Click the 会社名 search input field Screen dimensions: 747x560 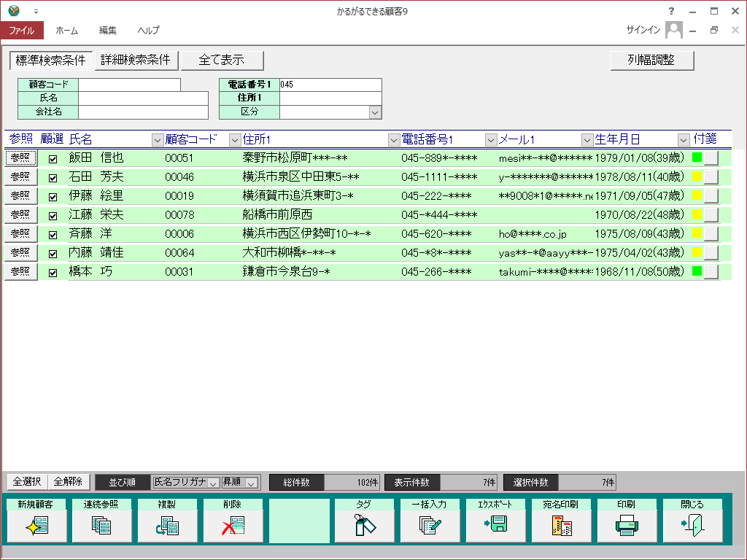click(144, 112)
